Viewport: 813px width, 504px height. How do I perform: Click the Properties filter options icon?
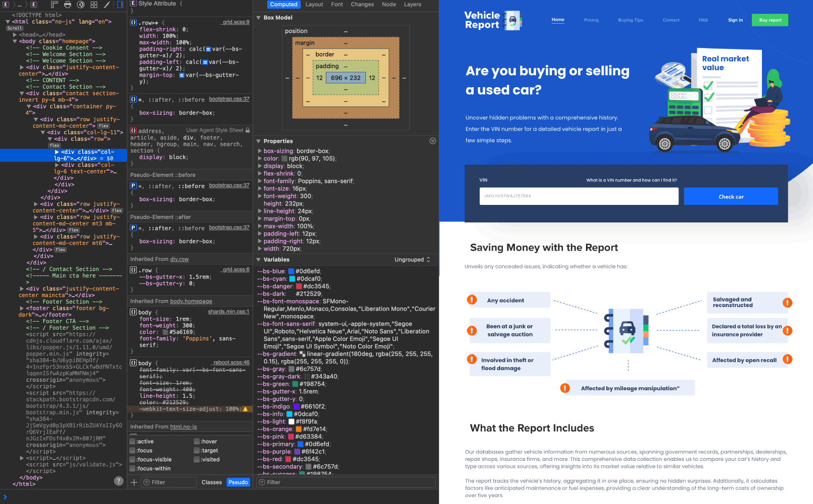click(433, 141)
